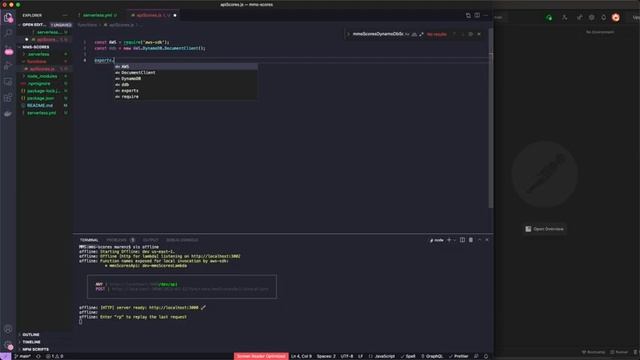This screenshot has width=640, height=360.
Task: Open the Explorer view in activity bar
Action: [8, 17]
